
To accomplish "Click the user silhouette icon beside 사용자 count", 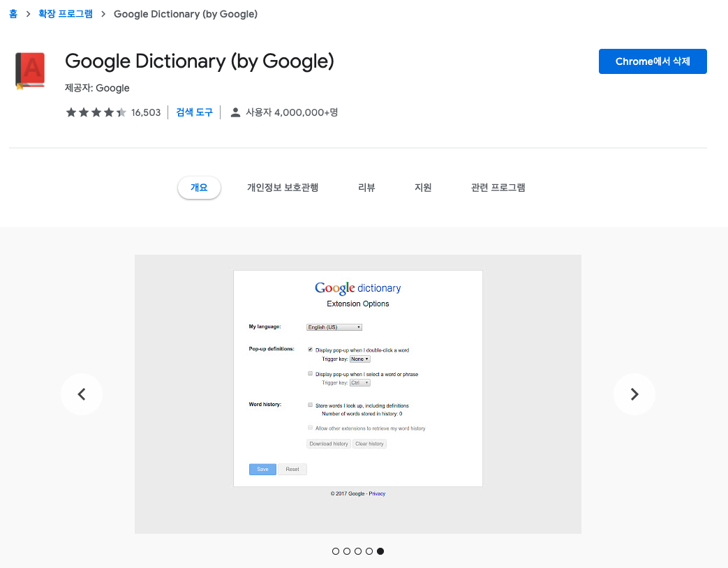I will 235,112.
